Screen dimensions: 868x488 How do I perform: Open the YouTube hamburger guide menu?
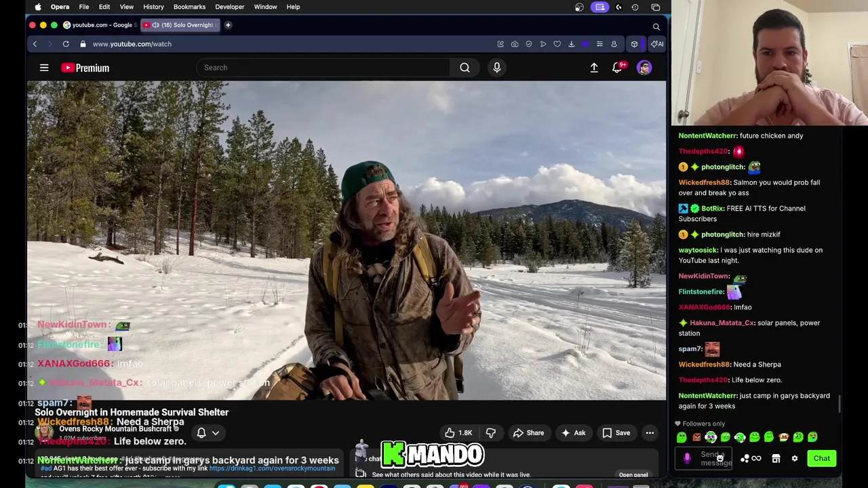tap(44, 68)
